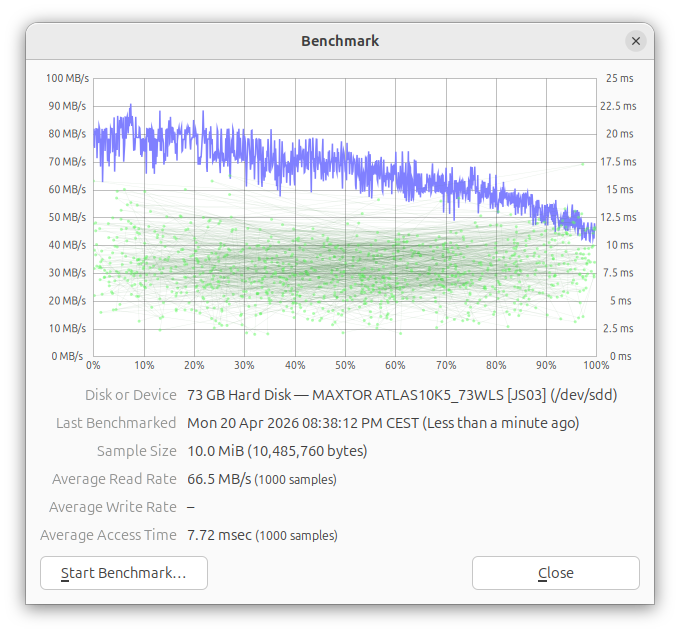Image resolution: width=680 pixels, height=633 pixels.
Task: Close the Benchmark dialog with the X icon
Action: pyautogui.click(x=635, y=41)
